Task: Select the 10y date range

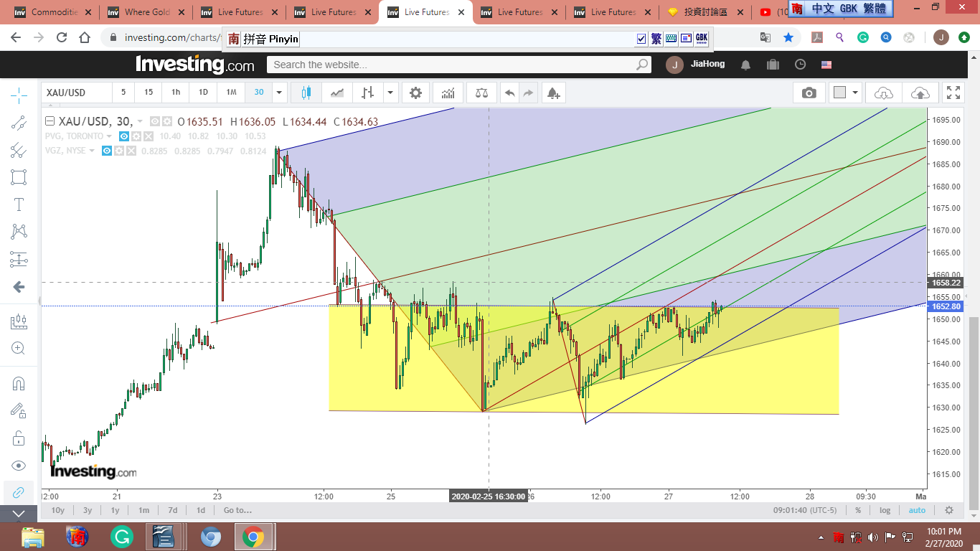Action: (x=58, y=510)
